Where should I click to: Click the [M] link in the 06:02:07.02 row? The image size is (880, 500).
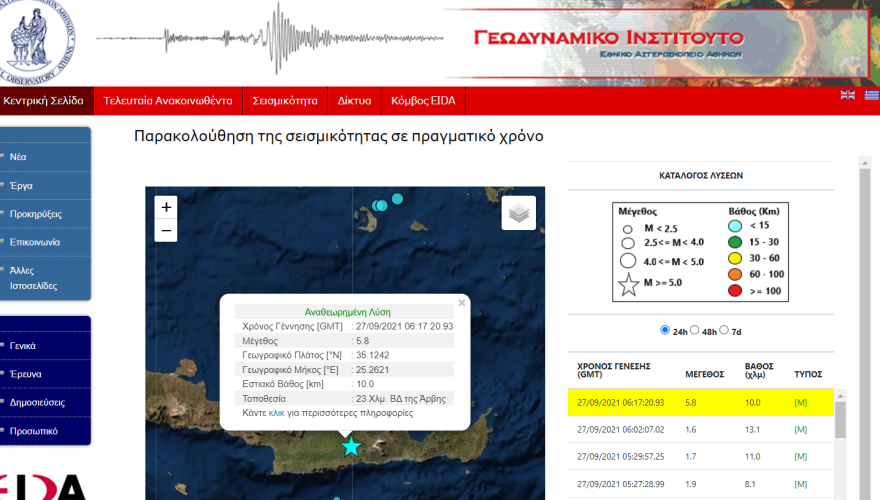(x=801, y=429)
